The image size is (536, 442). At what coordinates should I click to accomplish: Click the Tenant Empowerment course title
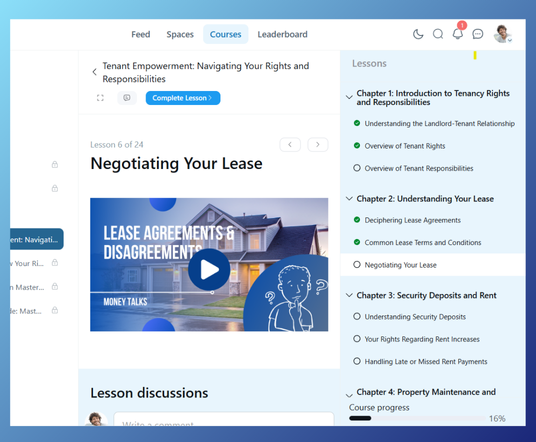click(205, 72)
